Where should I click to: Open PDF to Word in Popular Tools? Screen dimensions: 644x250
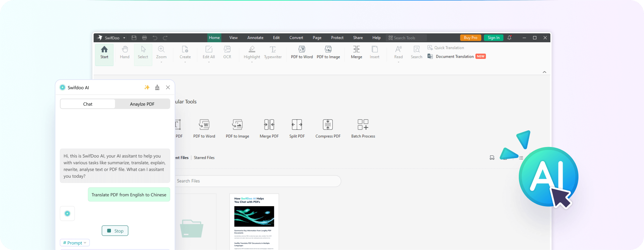204,129
